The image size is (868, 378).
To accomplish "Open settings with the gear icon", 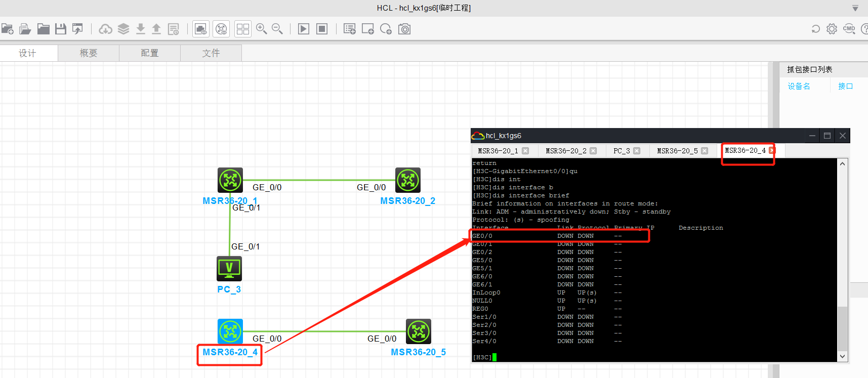I will 832,29.
